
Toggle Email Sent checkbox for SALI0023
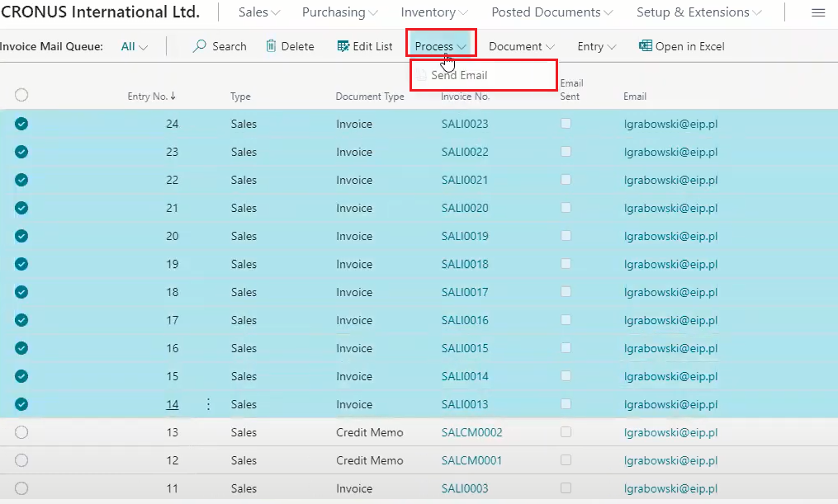[566, 124]
